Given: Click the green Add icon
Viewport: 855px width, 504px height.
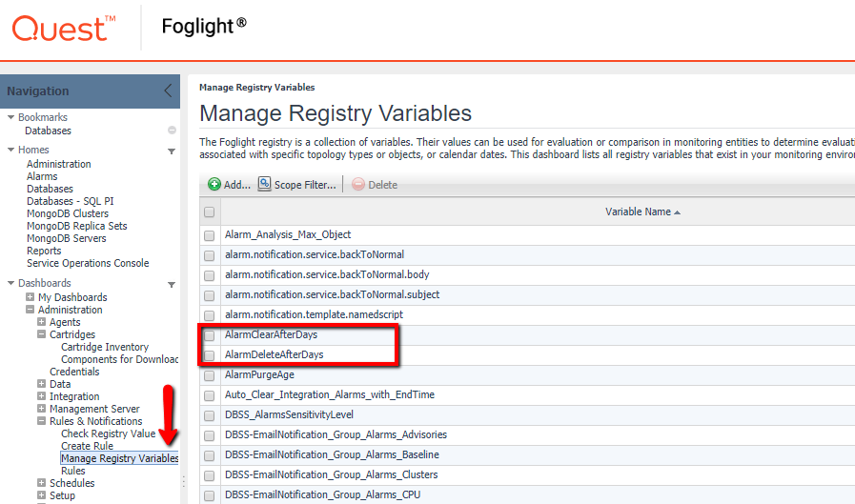Looking at the screenshot, I should [214, 184].
